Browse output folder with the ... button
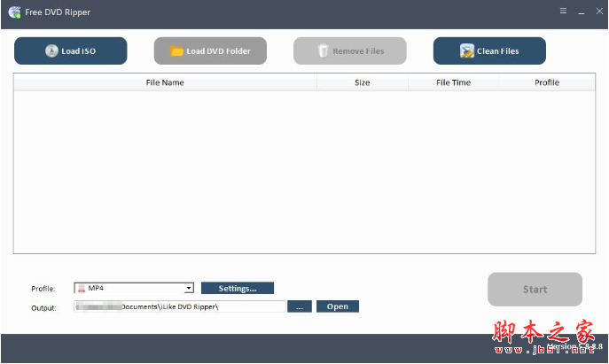 point(300,306)
